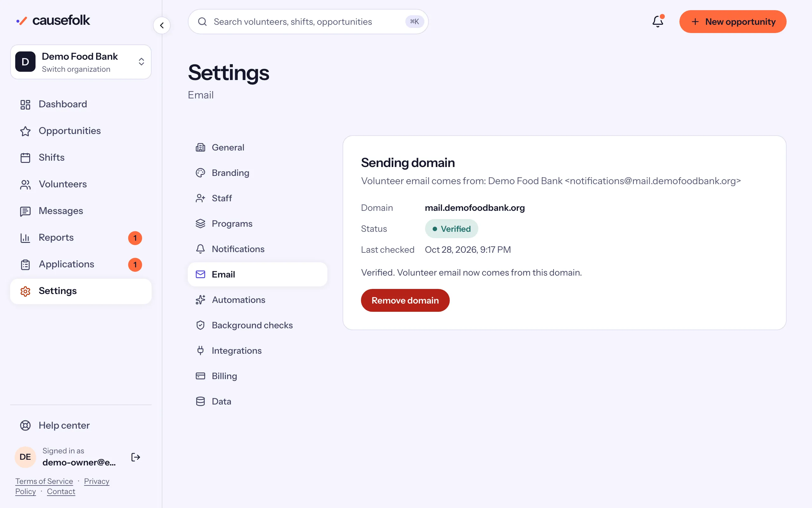Click the ⌘K shortcut badge
Viewport: 812px width, 508px height.
415,22
